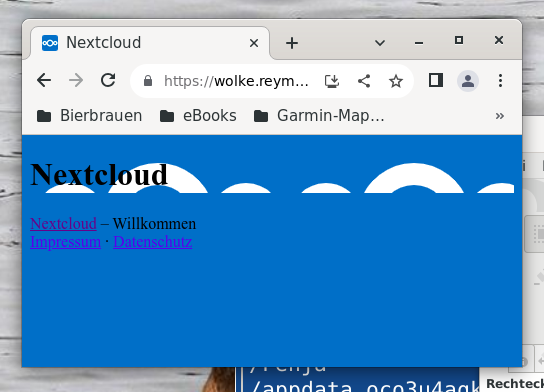Reload the Nextcloud page
Screen dimensions: 544x392
tap(108, 80)
